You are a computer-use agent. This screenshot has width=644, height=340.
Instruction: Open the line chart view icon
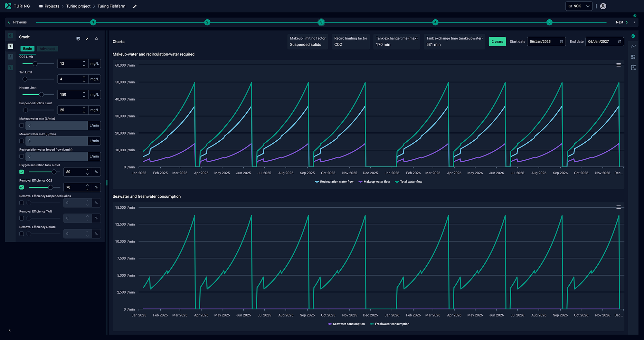[x=633, y=46]
